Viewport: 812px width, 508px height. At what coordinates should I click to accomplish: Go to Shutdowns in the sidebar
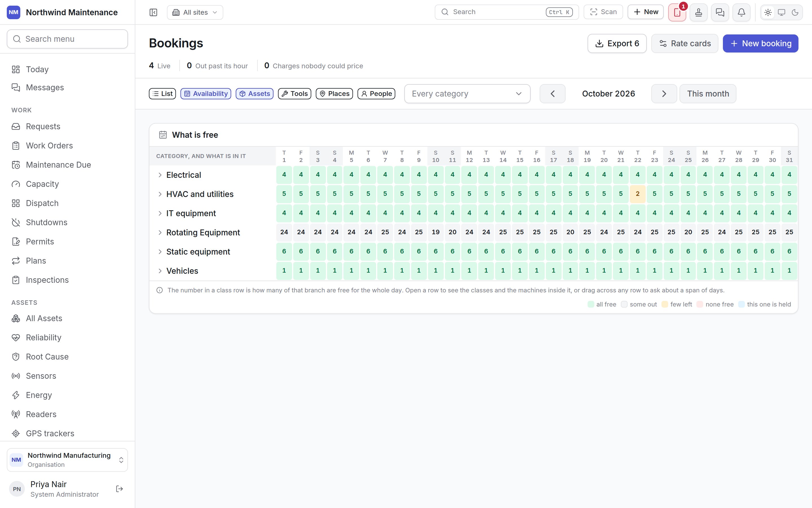coord(67,222)
